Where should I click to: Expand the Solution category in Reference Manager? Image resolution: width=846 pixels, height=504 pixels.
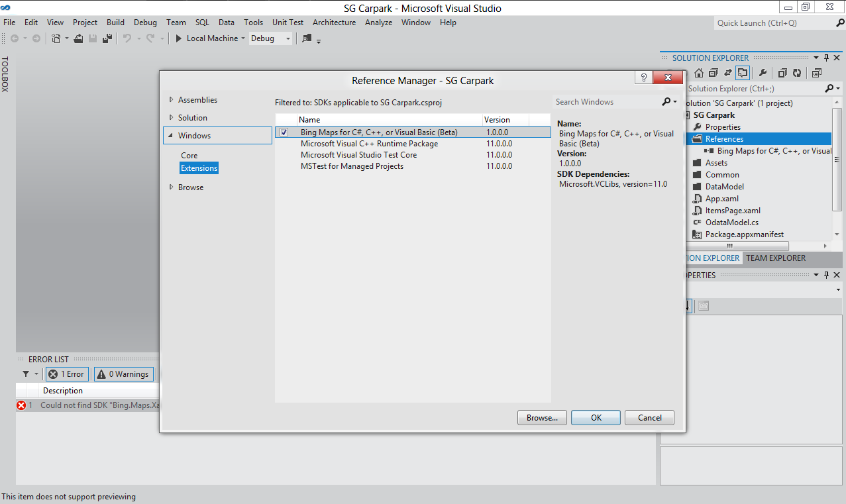click(172, 118)
